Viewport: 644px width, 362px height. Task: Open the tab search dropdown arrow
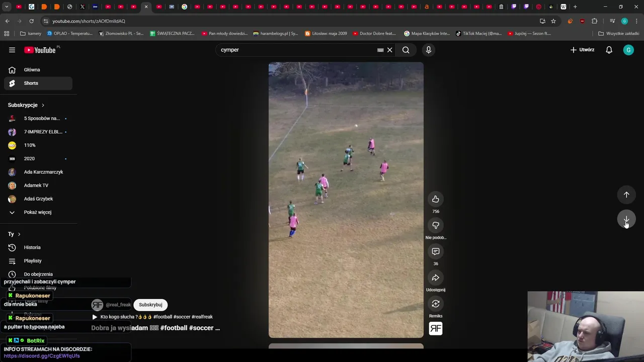[x=6, y=7]
